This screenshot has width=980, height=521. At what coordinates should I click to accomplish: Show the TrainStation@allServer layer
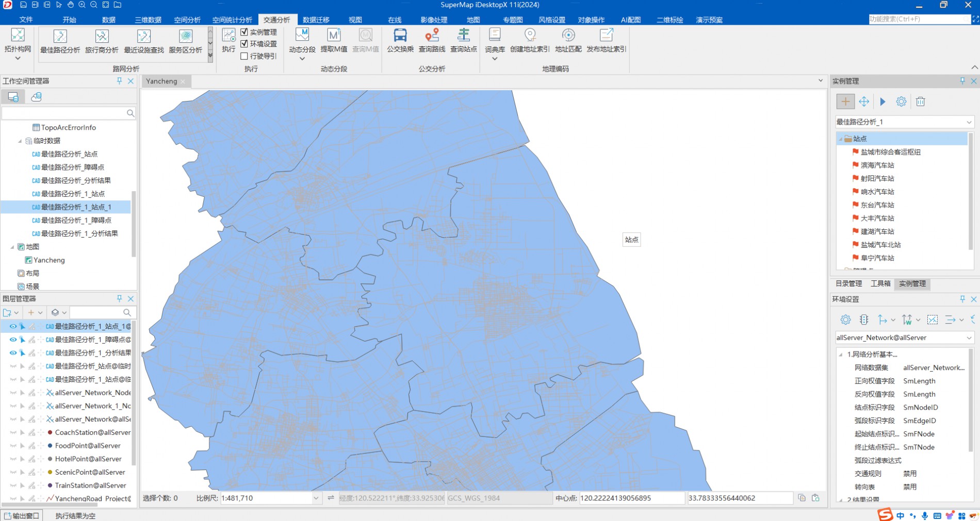pos(13,485)
